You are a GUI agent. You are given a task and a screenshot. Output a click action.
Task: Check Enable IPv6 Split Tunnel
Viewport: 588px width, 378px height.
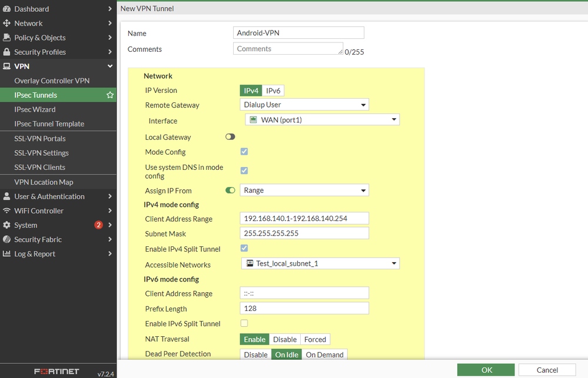[x=244, y=323]
